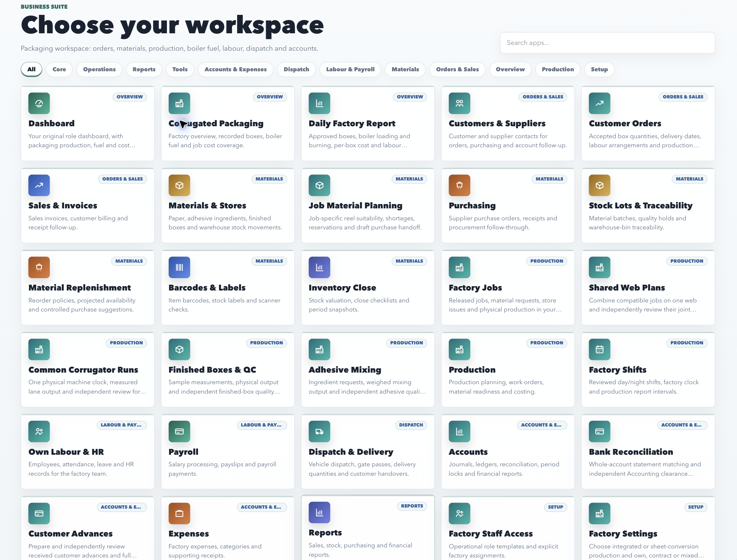
Task: Open the Sales & Invoices blue icon
Action: tap(39, 186)
